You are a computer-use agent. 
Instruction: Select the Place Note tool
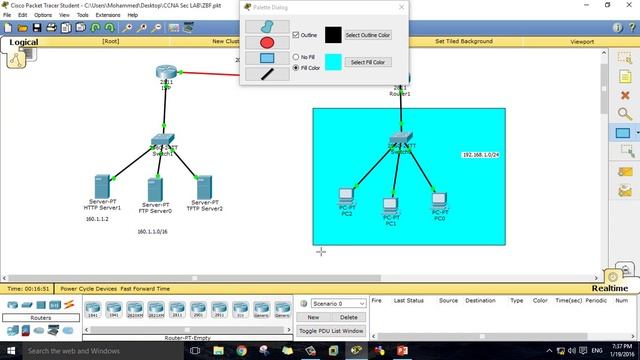tap(625, 76)
